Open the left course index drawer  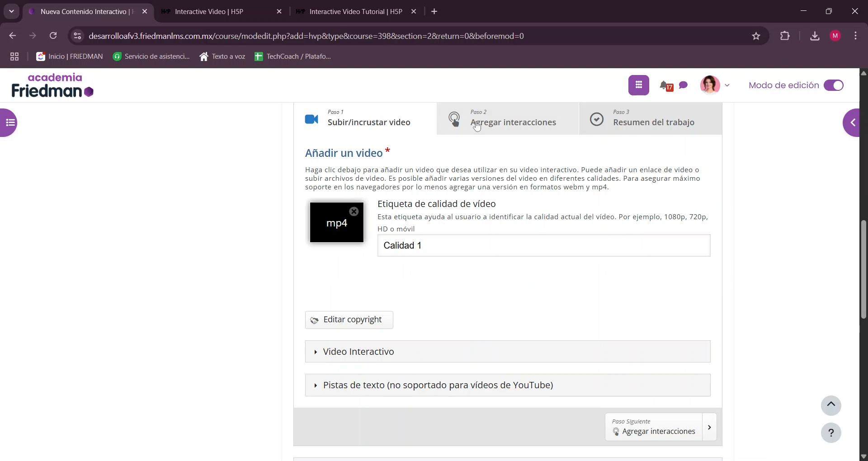[9, 122]
